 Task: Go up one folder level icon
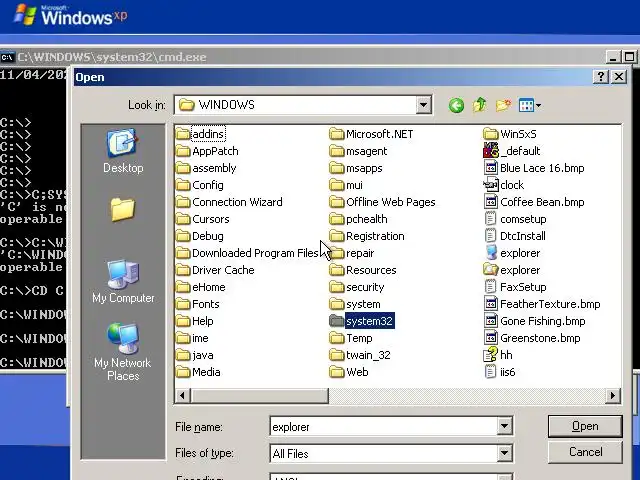pos(480,105)
